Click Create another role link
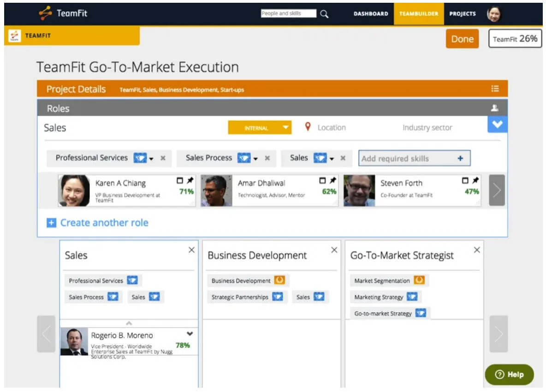Screen dimensions: 546x392 click(x=104, y=223)
